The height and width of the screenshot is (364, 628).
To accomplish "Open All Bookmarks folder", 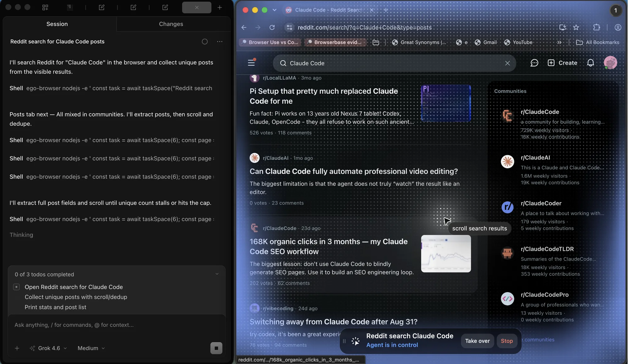I will [598, 42].
